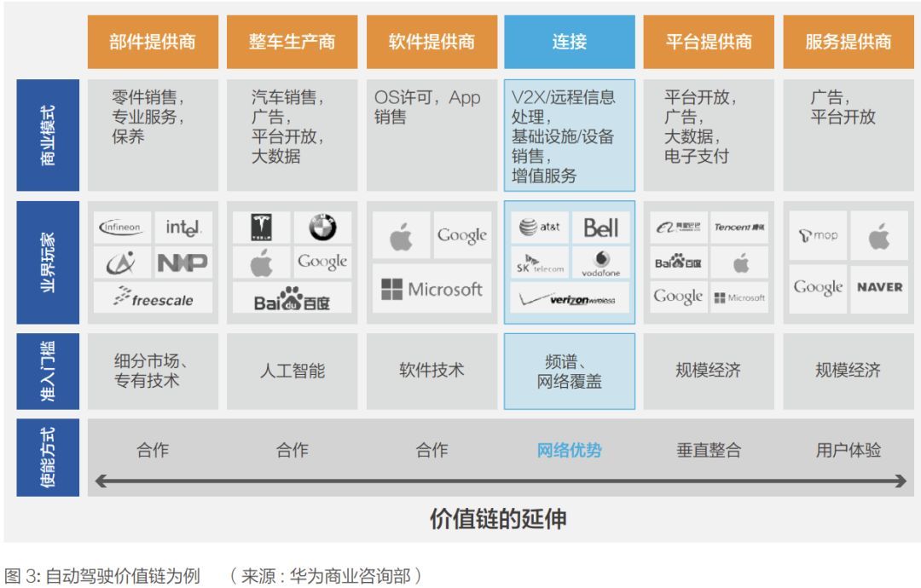Click the BMW roundel logo
The height and width of the screenshot is (588, 921).
[322, 227]
